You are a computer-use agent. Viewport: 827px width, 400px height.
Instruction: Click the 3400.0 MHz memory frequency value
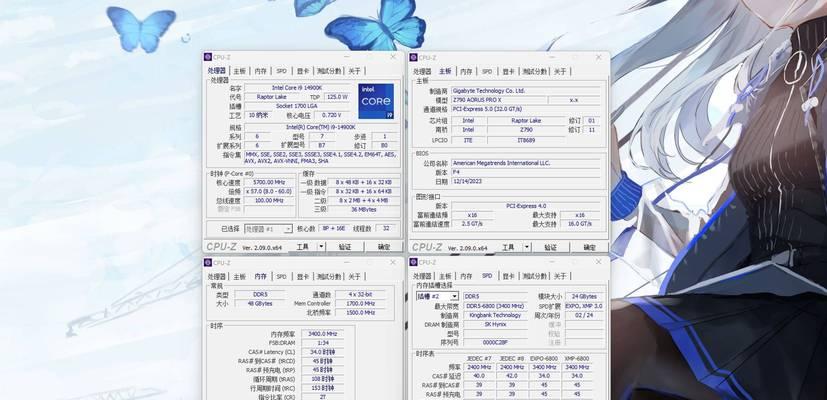click(x=323, y=334)
